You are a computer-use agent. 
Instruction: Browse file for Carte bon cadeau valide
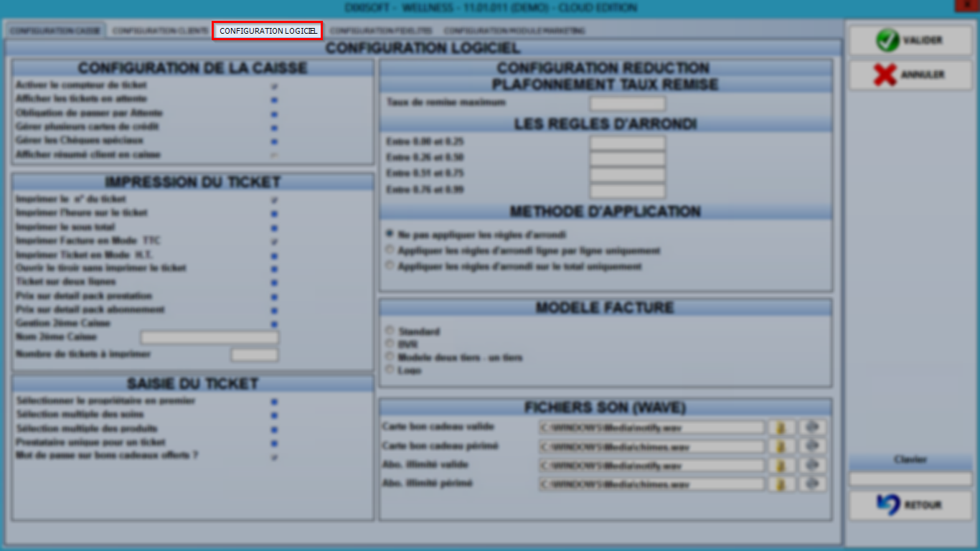click(x=782, y=428)
